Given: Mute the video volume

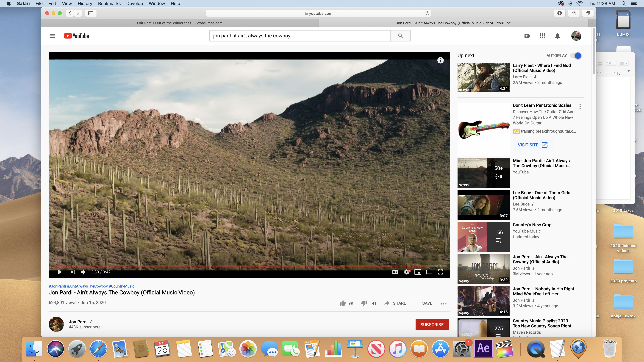Looking at the screenshot, I should (x=83, y=272).
